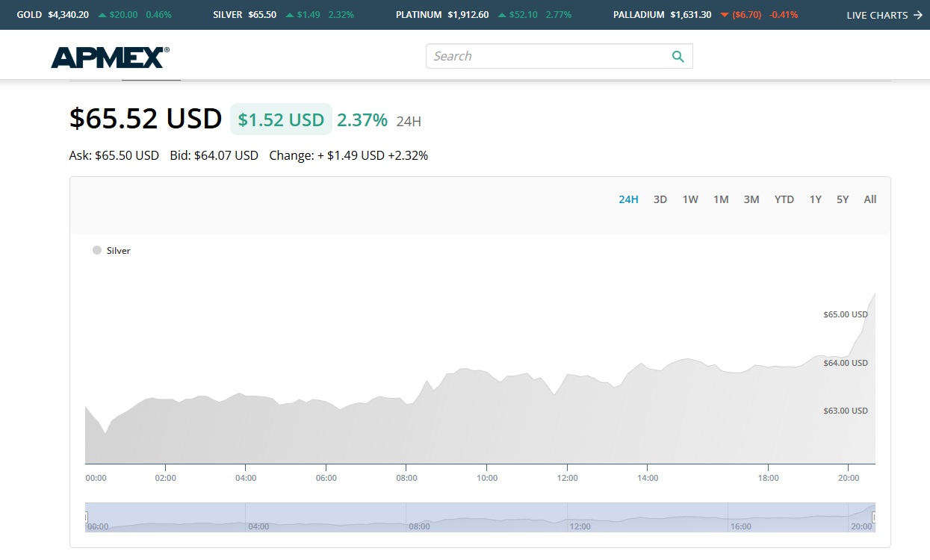Click the Live Charts arrow icon
Image resolution: width=930 pixels, height=560 pixels.
coord(918,15)
